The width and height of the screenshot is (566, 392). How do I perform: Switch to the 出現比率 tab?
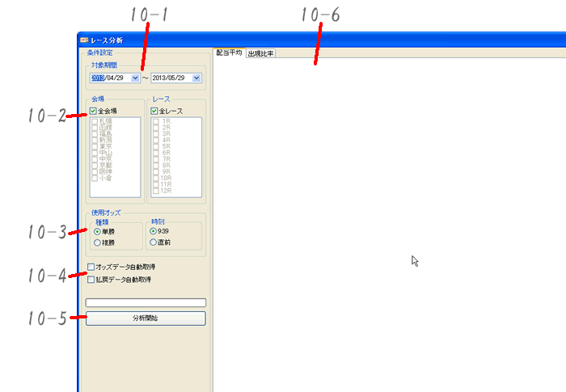(260, 53)
